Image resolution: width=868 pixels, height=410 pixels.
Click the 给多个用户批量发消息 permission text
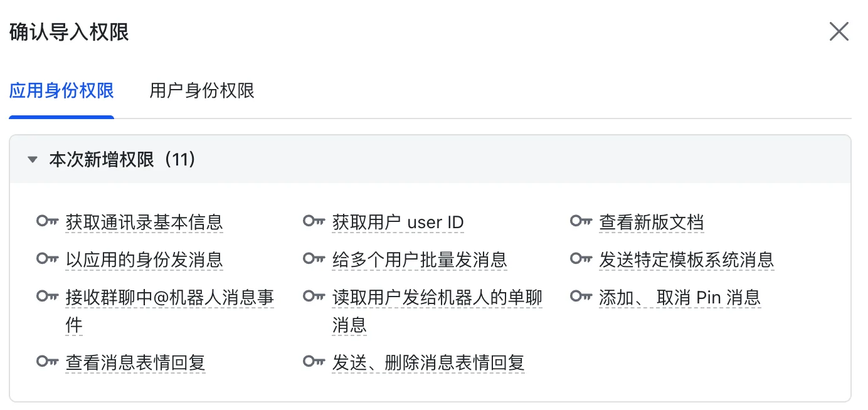420,260
